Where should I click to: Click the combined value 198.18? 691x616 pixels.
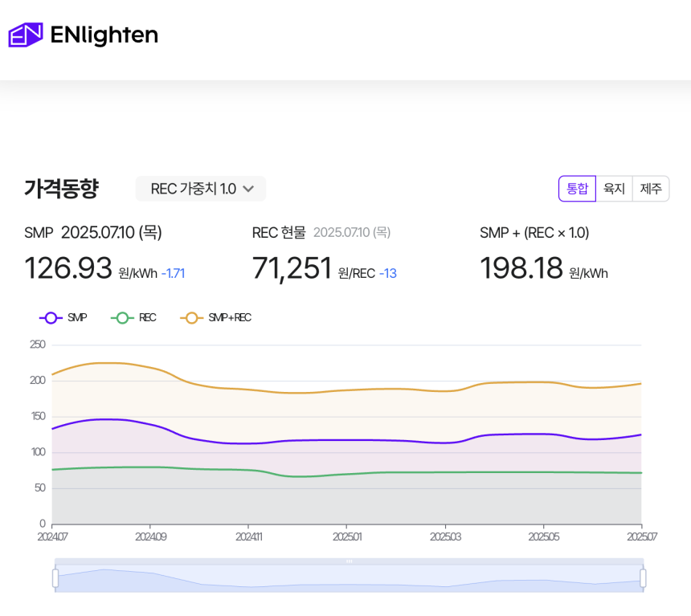click(521, 268)
